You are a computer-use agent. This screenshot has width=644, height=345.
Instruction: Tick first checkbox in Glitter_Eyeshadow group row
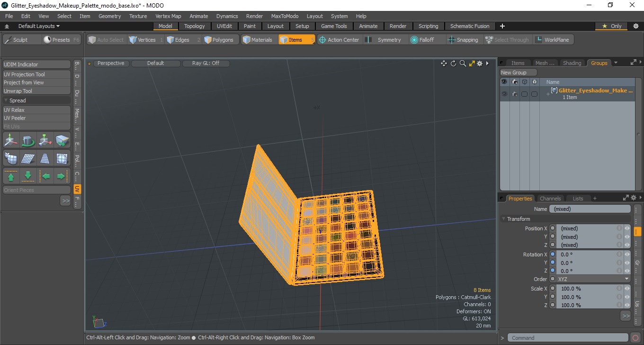524,94
